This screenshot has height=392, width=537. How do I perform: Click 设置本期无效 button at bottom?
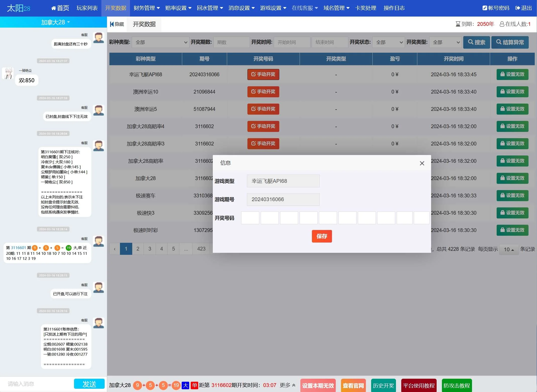tap(318, 385)
